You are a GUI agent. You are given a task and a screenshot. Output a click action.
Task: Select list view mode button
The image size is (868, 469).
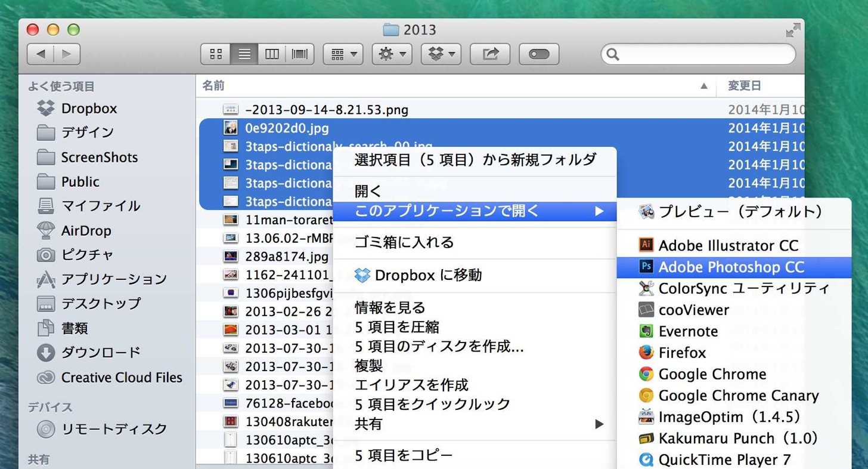click(x=244, y=54)
